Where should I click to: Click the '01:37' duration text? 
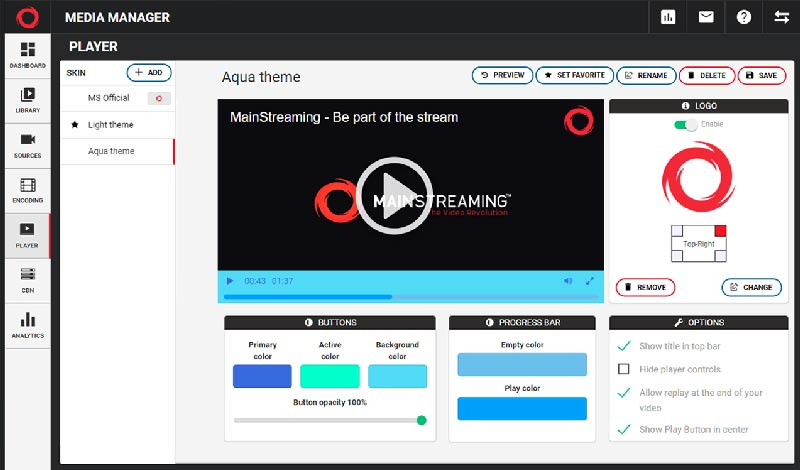(x=283, y=281)
